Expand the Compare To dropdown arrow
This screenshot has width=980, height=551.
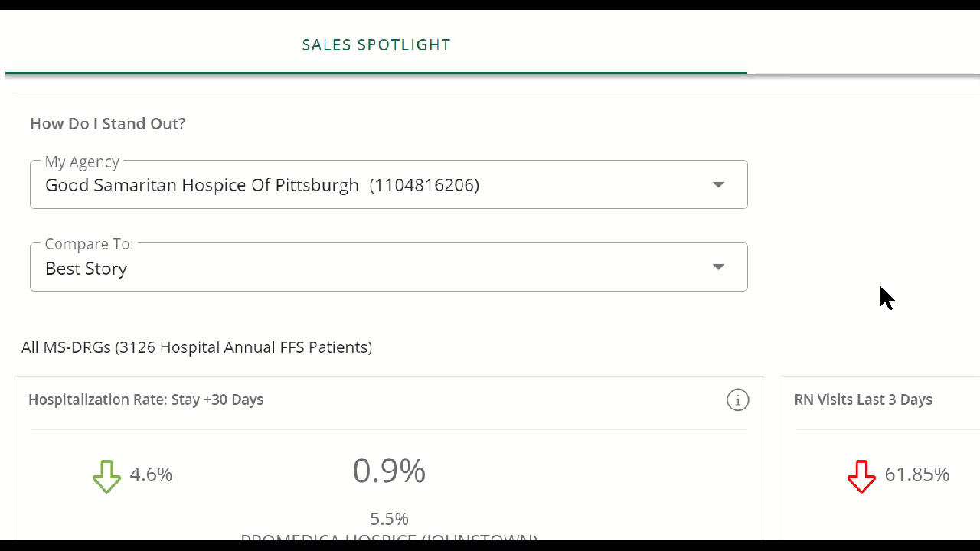coord(718,266)
